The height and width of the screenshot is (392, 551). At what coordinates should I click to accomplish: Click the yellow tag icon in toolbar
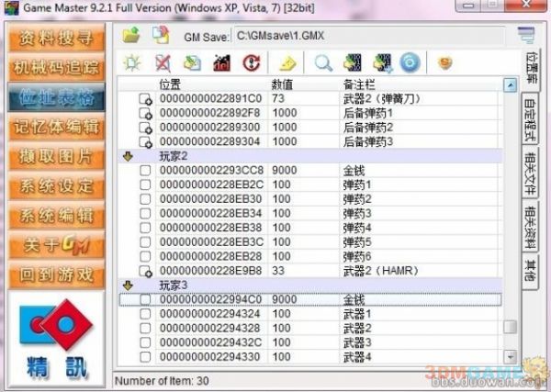pos(287,63)
